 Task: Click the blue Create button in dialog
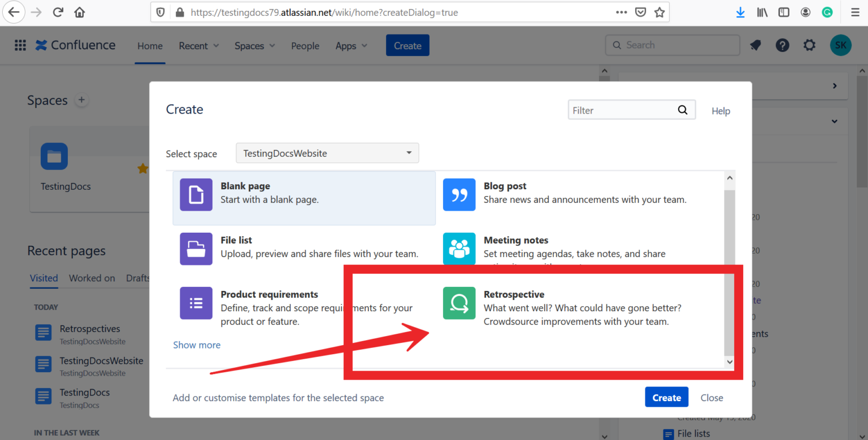coord(666,398)
